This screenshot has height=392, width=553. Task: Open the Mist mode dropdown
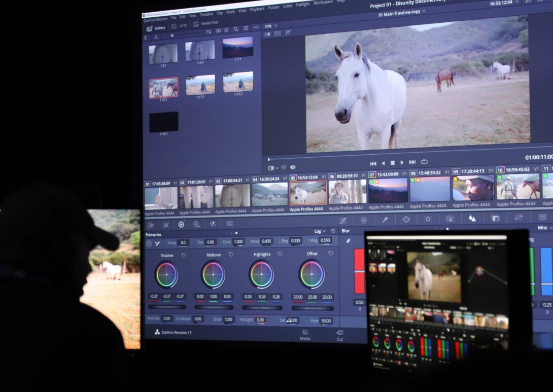pos(544,228)
